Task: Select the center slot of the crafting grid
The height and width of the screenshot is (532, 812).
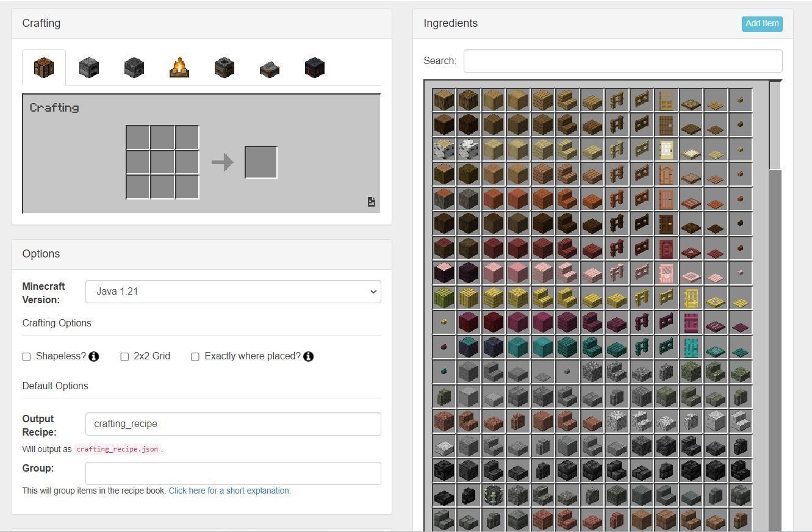Action: (162, 162)
